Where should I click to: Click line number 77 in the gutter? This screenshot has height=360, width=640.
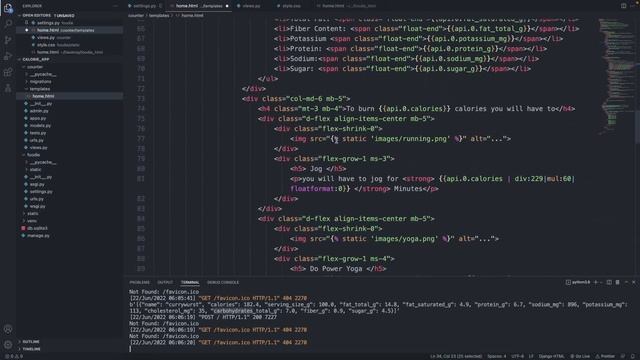tap(141, 139)
